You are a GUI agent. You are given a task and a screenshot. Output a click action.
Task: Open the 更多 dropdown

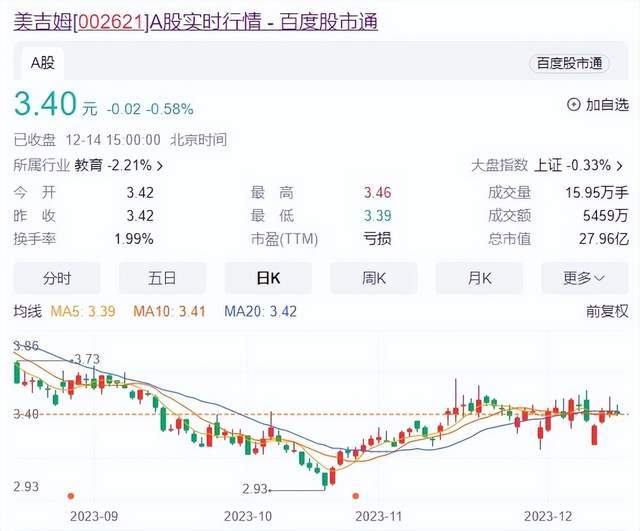point(584,278)
